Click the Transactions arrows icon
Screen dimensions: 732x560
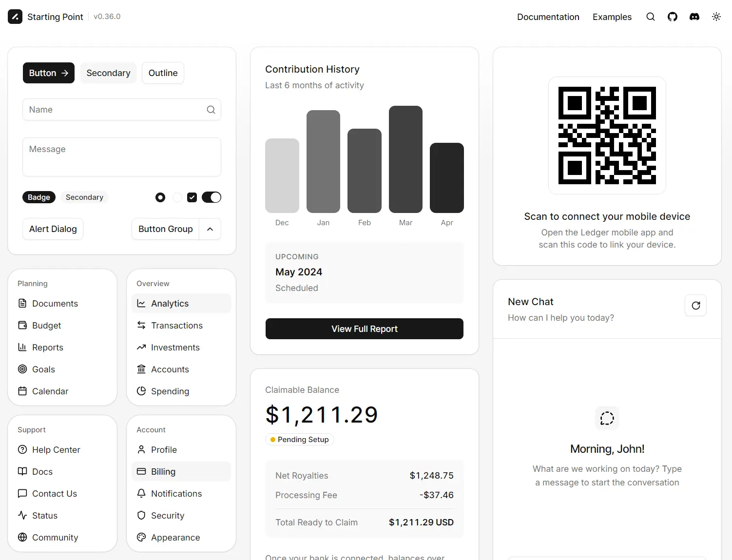[141, 325]
